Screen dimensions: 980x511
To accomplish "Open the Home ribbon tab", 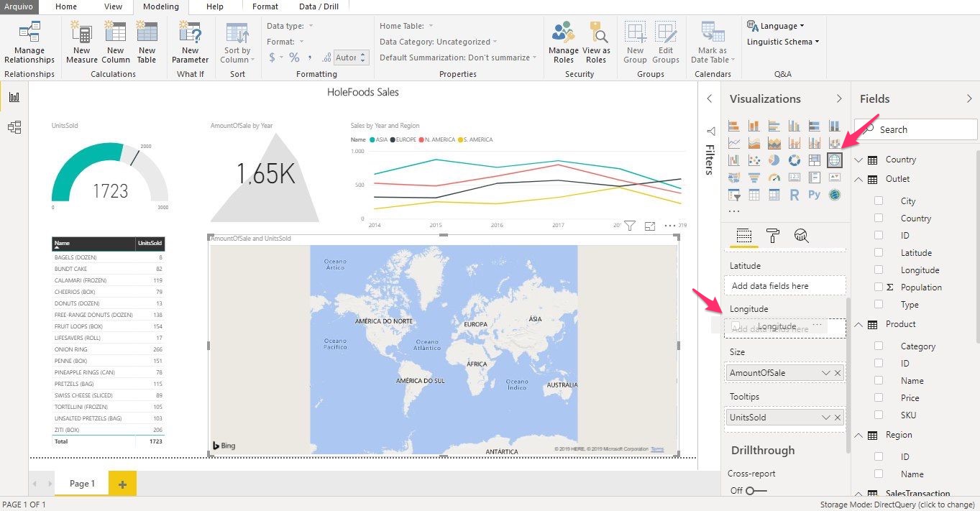I will coord(66,6).
